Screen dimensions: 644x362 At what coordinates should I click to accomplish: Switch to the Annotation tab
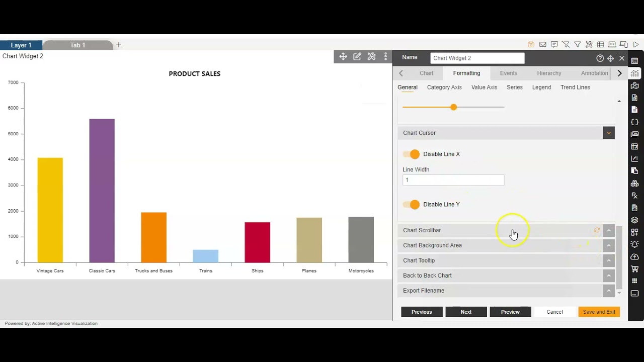tap(595, 73)
